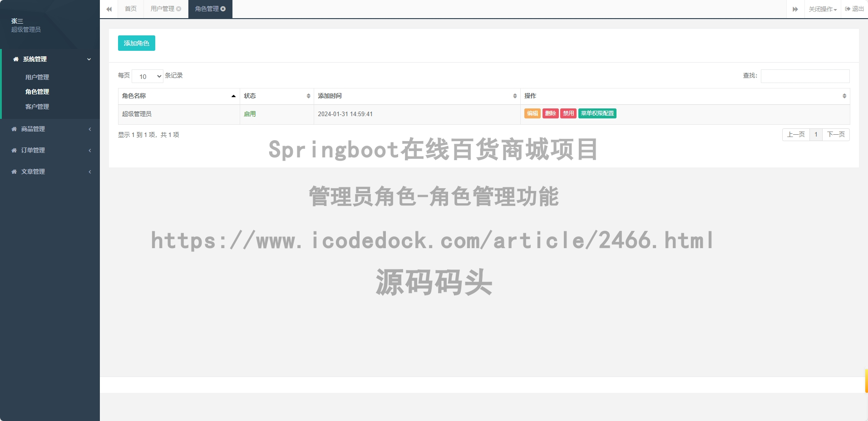Click the home icon beside 系统管理
This screenshot has width=868, height=421.
16,59
